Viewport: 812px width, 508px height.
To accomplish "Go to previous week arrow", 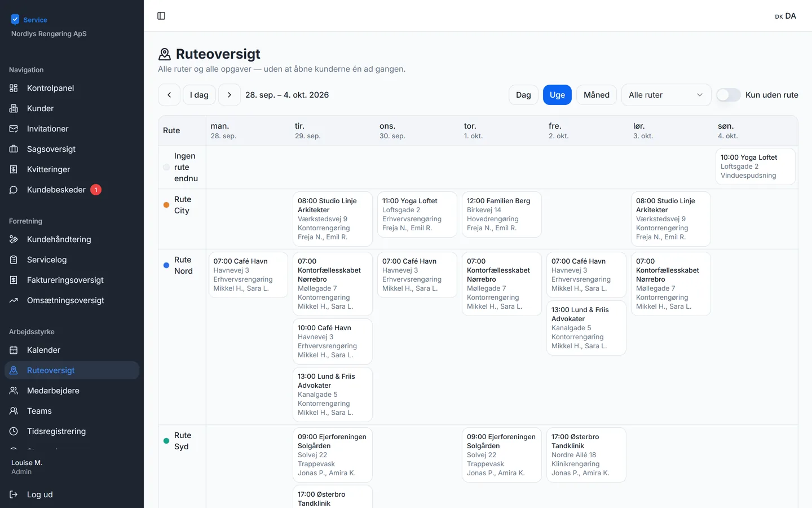I will tap(169, 95).
